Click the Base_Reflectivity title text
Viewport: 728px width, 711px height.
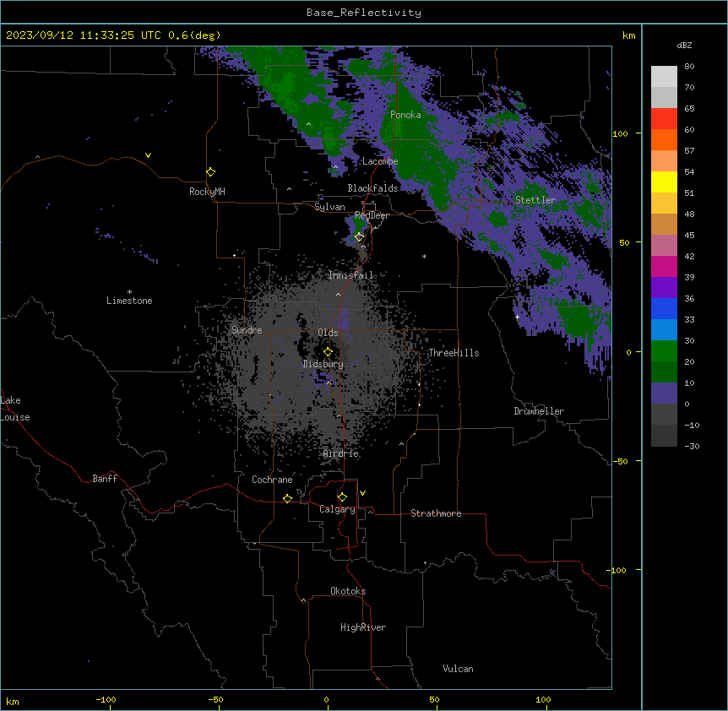coord(363,13)
